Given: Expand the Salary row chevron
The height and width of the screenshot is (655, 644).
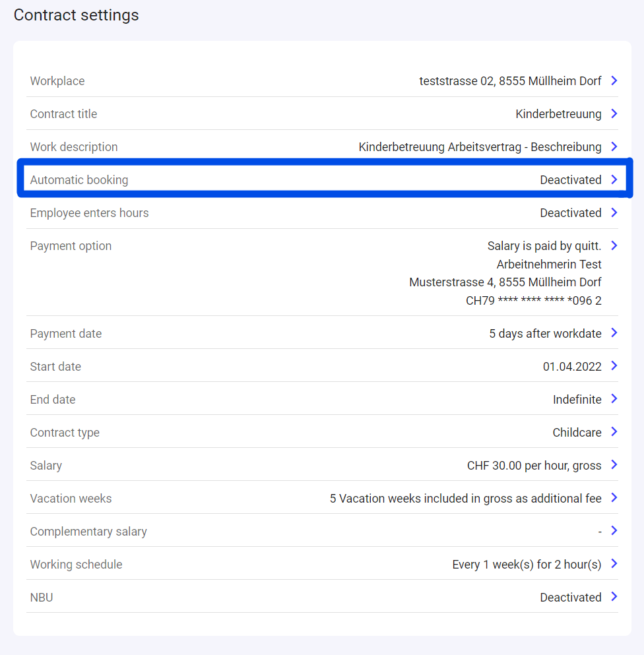Looking at the screenshot, I should point(614,465).
